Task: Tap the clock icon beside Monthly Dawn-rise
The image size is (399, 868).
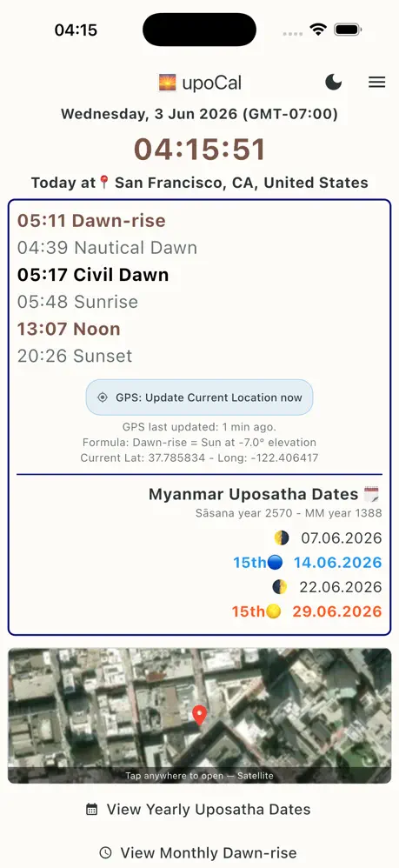Action: (x=105, y=852)
